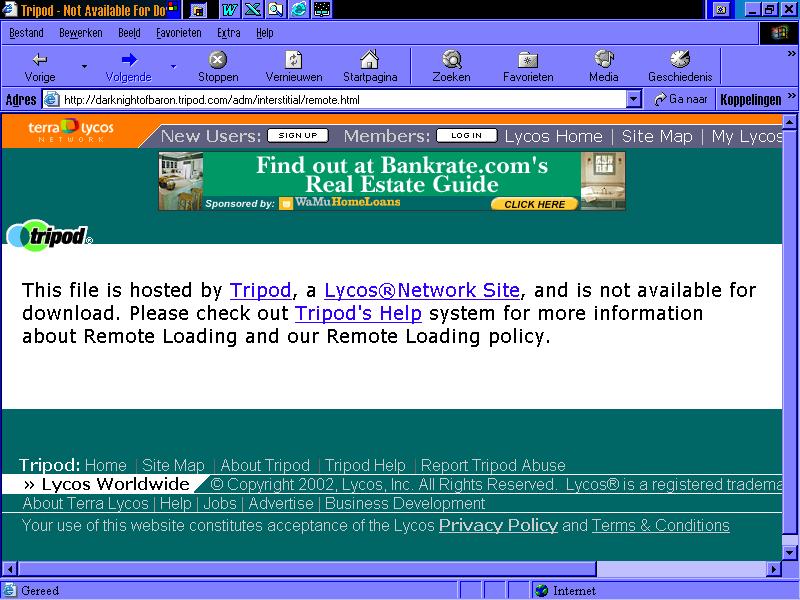The height and width of the screenshot is (600, 800).
Task: Click the SIGN UP button
Action: click(x=297, y=135)
